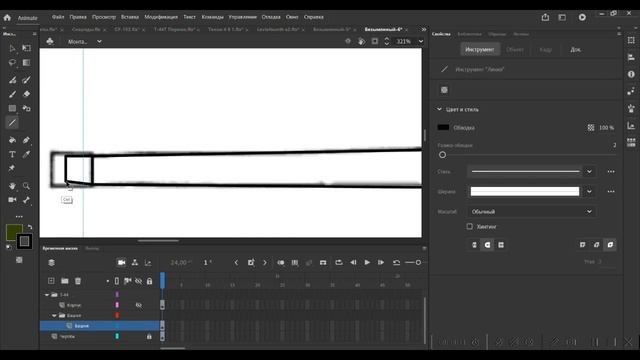Adjust the stroke size slider handle
This screenshot has width=640, height=360.
pyautogui.click(x=442, y=155)
